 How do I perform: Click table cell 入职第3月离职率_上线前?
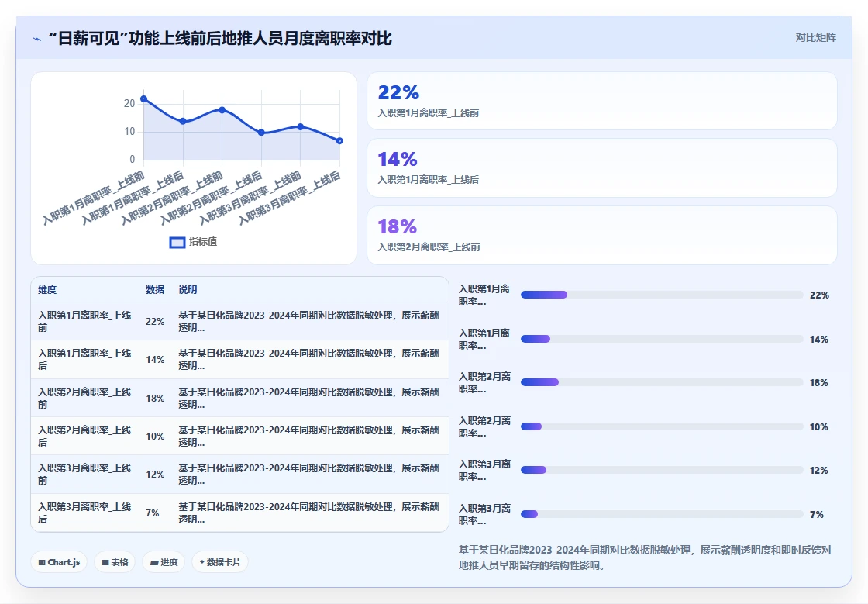coord(84,475)
